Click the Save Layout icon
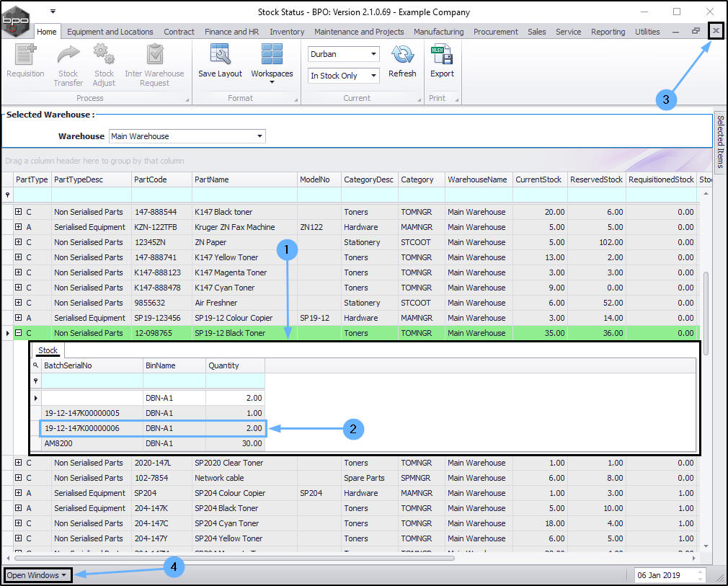The image size is (728, 586). point(220,56)
